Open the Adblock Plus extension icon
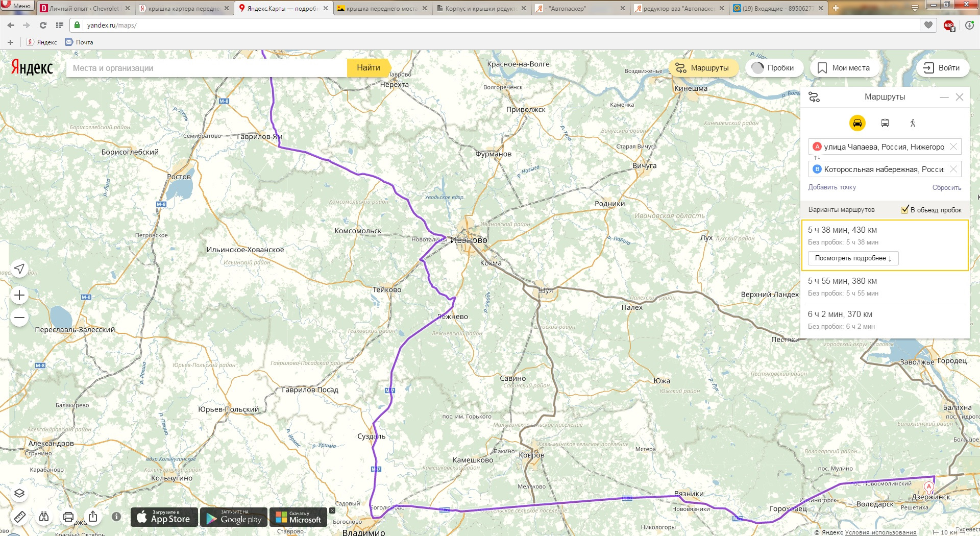This screenshot has width=980, height=536. [x=949, y=26]
